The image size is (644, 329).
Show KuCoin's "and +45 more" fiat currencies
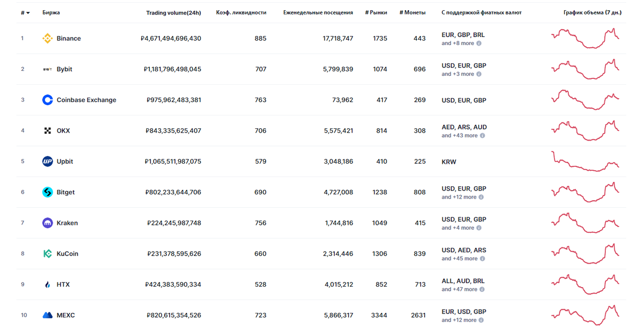tap(459, 259)
